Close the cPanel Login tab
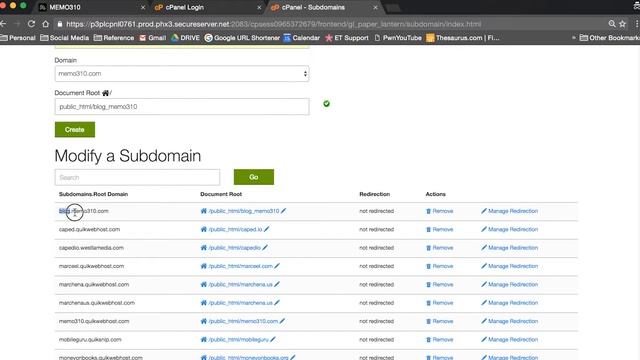The image size is (640, 360). pos(259,7)
